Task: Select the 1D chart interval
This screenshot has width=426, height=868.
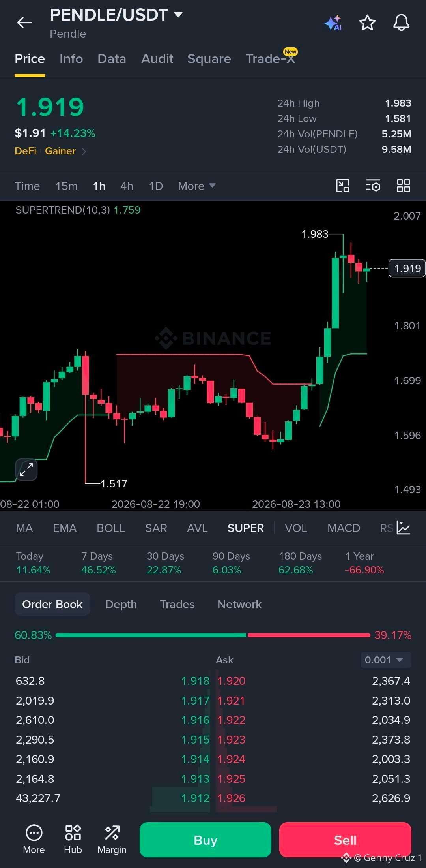Action: pyautogui.click(x=156, y=186)
